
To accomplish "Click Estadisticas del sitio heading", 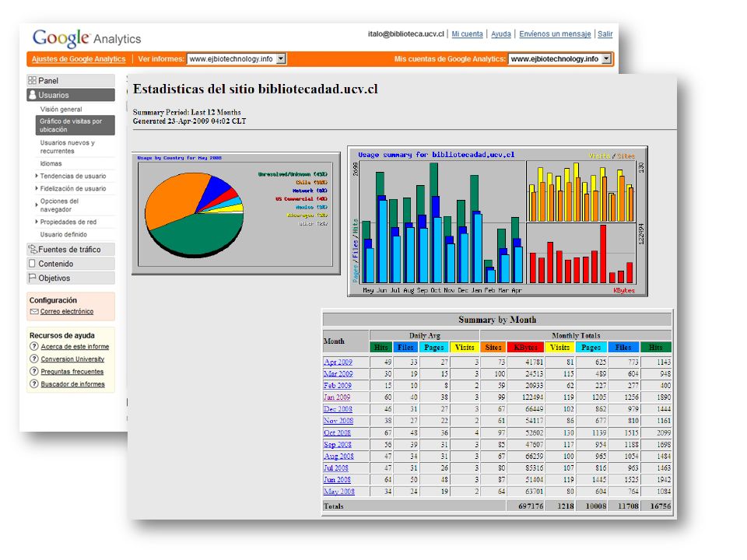I will (x=255, y=89).
